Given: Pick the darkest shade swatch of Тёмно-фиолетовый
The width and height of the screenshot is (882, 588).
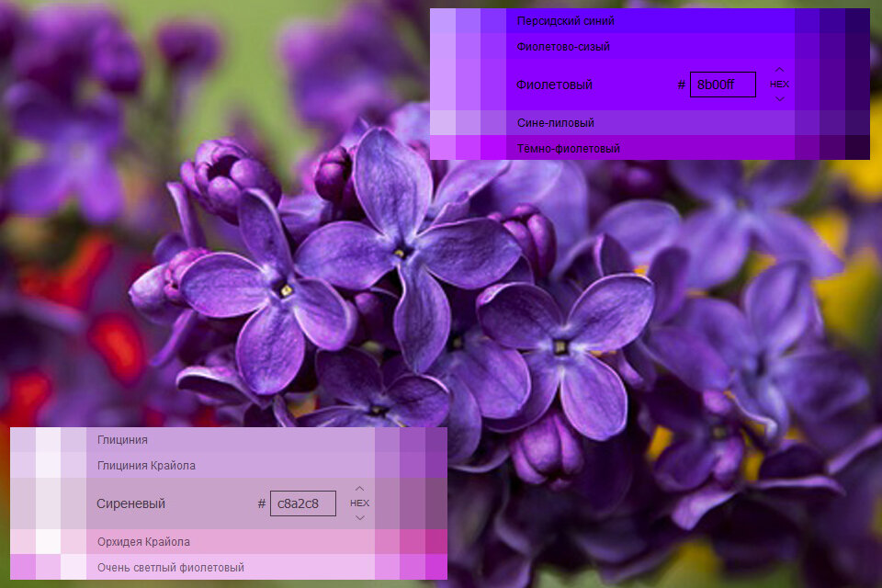Looking at the screenshot, I should pos(857,147).
